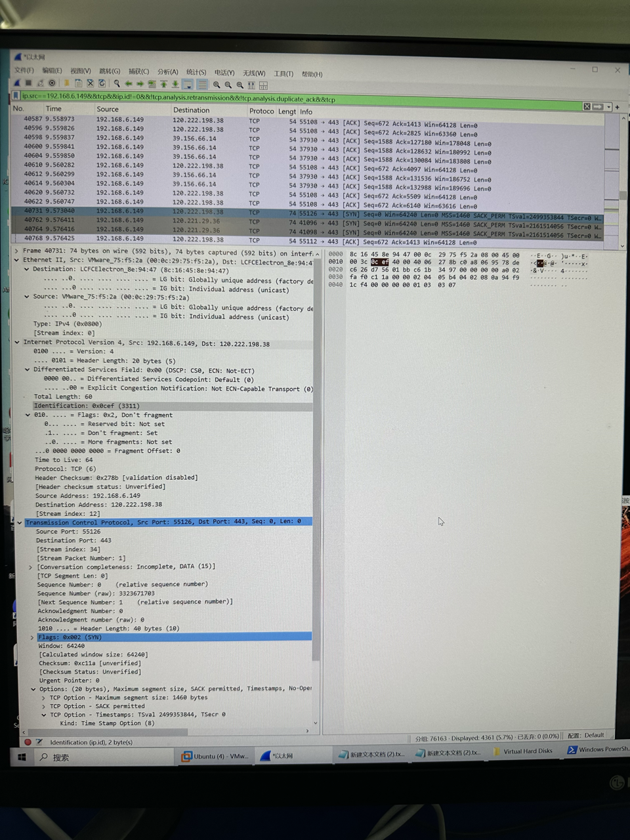630x840 pixels.
Task: Clear the display filter with X icon
Action: 587,106
